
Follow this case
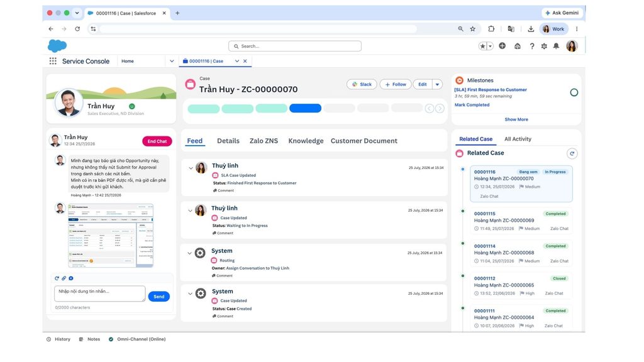(396, 85)
